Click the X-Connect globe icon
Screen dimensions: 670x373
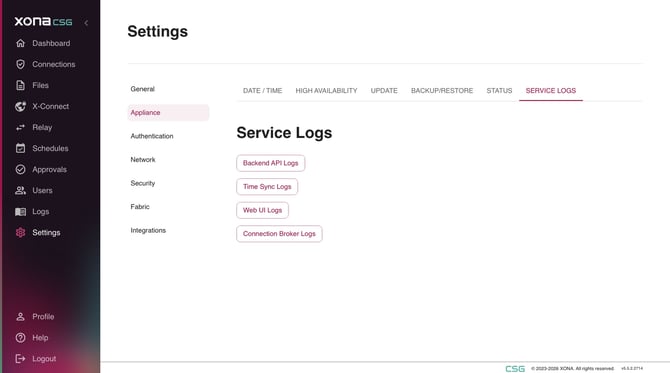coord(20,106)
